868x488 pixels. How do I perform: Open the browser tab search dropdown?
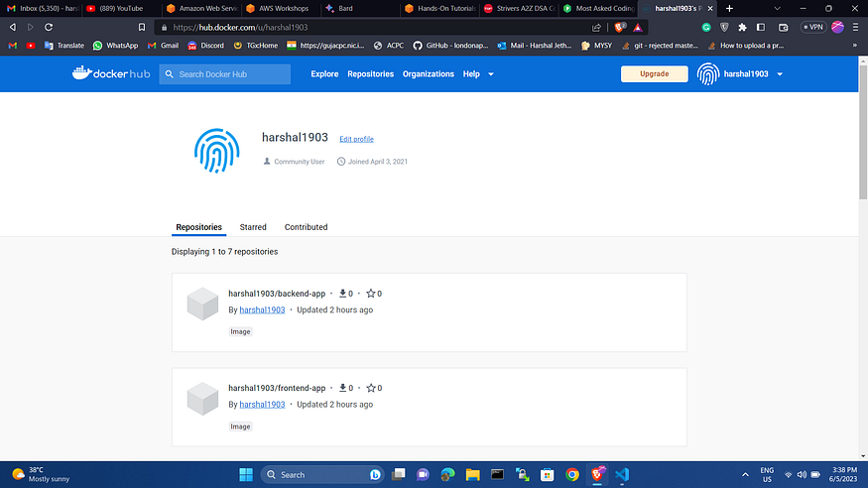click(x=777, y=8)
